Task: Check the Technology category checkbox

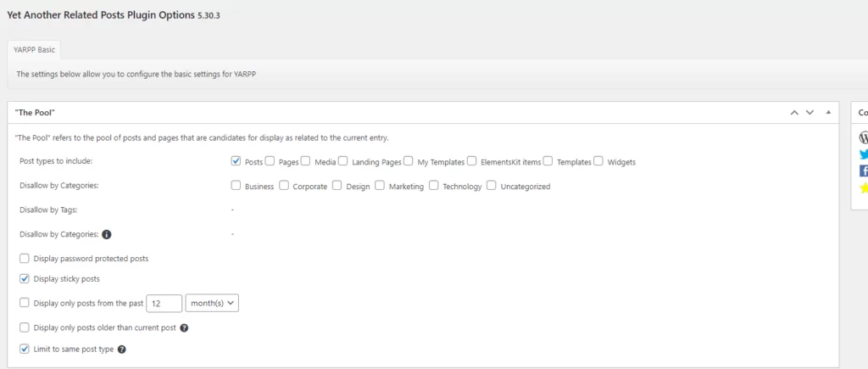Action: coord(434,186)
